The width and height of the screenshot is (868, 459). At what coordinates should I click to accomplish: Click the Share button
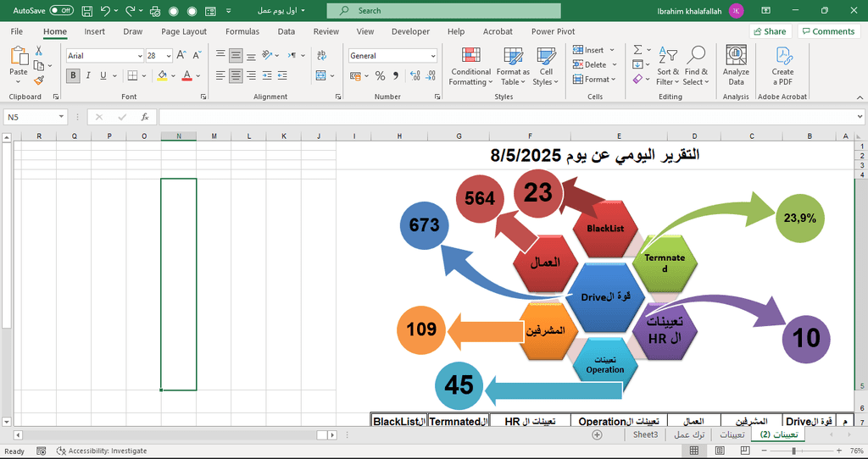(769, 31)
